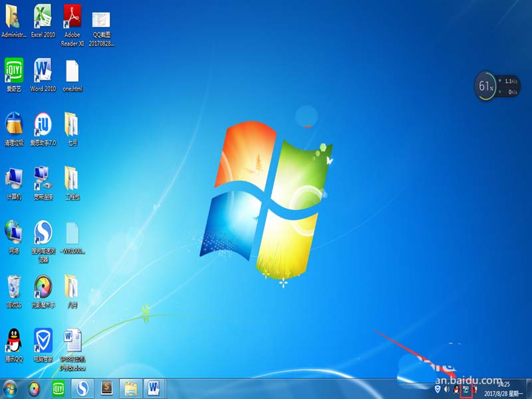
Task: Open the 八月 folder on desktop
Action: tap(72, 291)
